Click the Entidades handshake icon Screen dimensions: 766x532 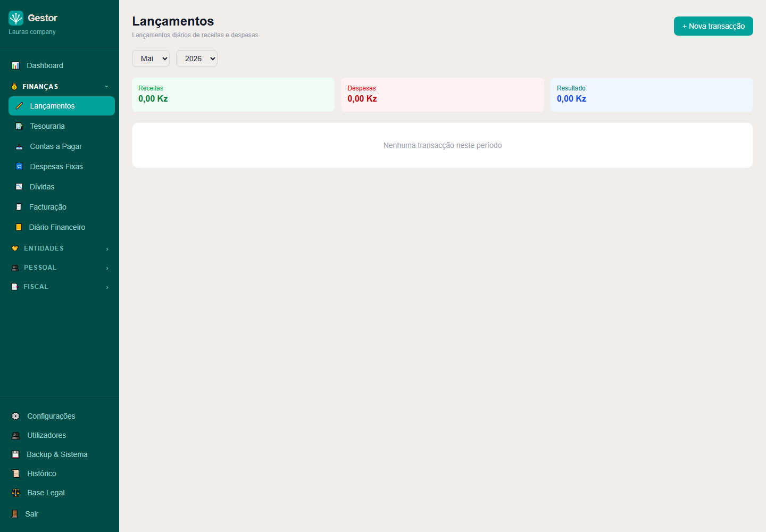tap(15, 248)
